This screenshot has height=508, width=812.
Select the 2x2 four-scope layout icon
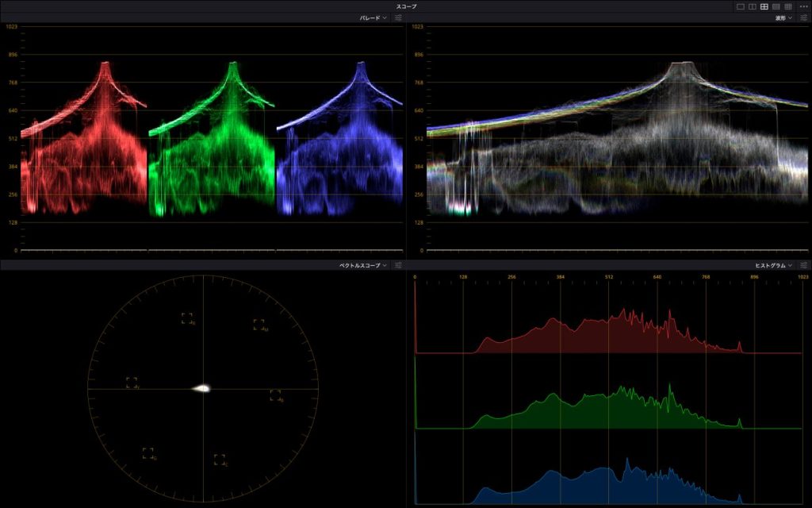[764, 6]
